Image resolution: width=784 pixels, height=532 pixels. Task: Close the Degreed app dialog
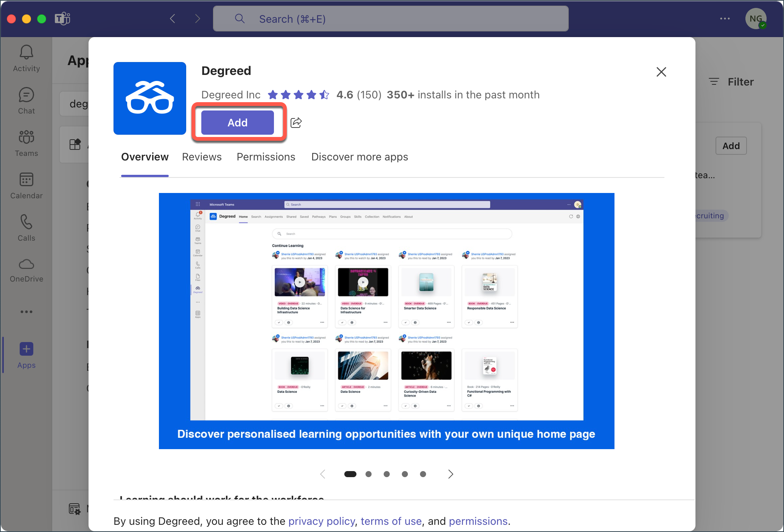661,72
